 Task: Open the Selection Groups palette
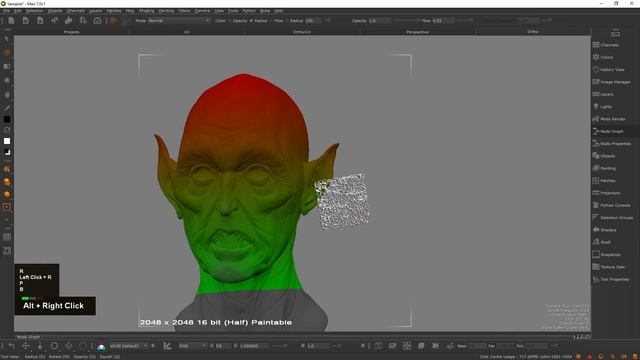(613, 218)
